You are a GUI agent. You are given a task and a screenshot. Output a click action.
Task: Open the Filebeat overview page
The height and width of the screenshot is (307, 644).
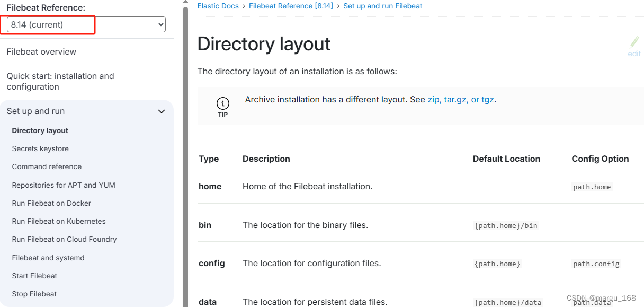click(41, 51)
